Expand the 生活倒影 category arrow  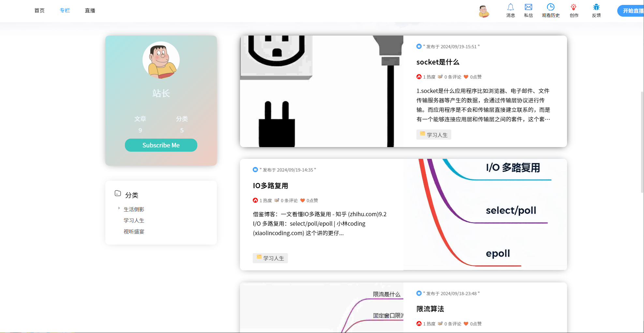119,208
